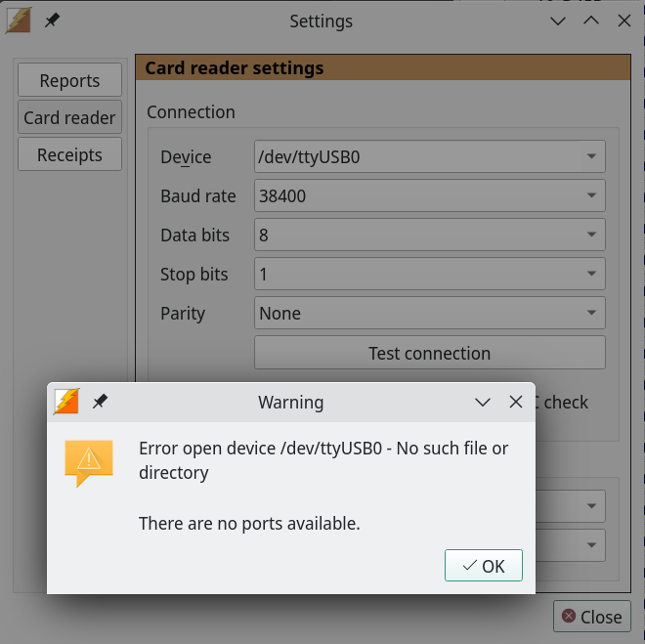This screenshot has width=645, height=644.
Task: Minimize the Warning dialog using the chevron
Action: pos(483,403)
